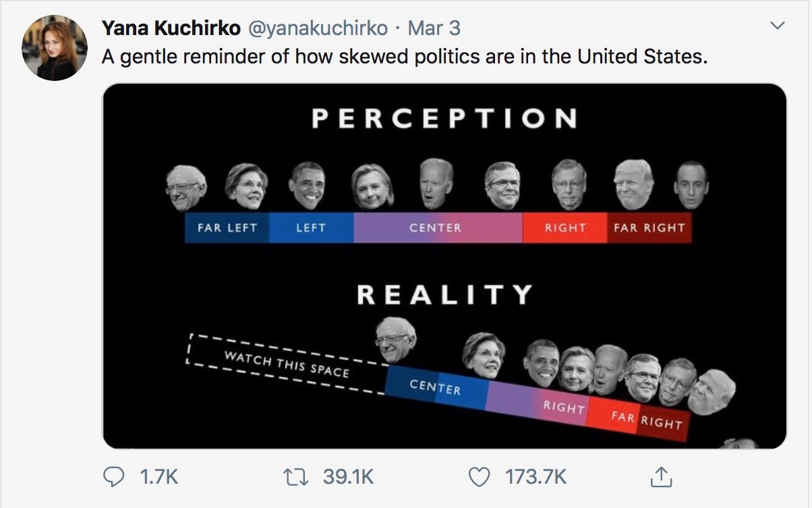Select the blue LEFT segment under Perception

pos(311,227)
